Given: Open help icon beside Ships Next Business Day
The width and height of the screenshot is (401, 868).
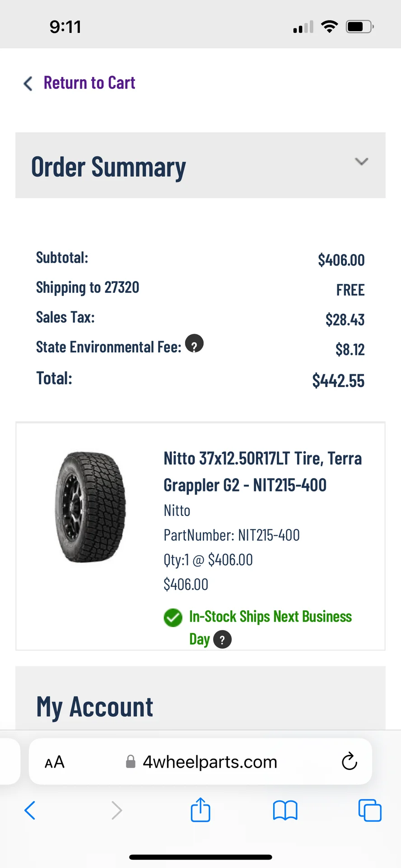Looking at the screenshot, I should tap(222, 640).
